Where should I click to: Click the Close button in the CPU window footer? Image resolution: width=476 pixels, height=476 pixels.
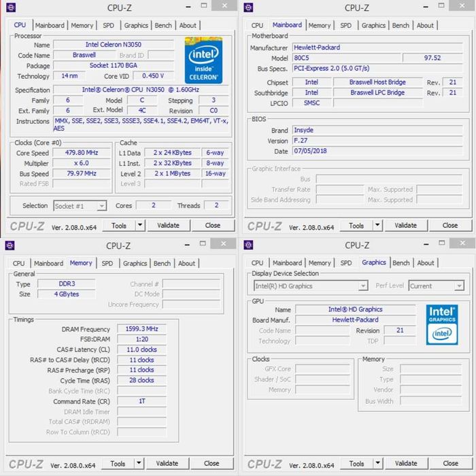pyautogui.click(x=213, y=226)
